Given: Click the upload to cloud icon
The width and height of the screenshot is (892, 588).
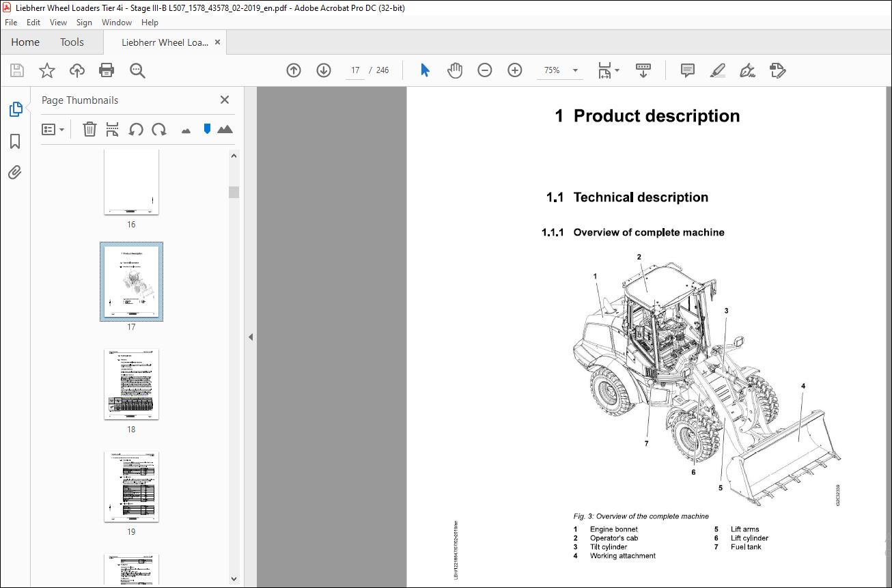Looking at the screenshot, I should tap(77, 70).
